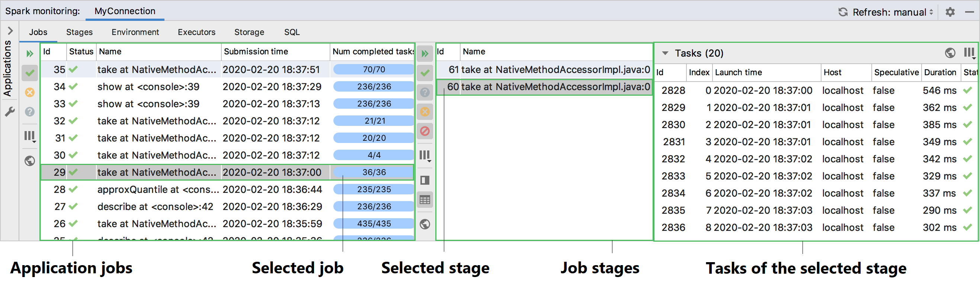This screenshot has width=980, height=283.
Task: Select task 2828 row
Action: (x=816, y=90)
